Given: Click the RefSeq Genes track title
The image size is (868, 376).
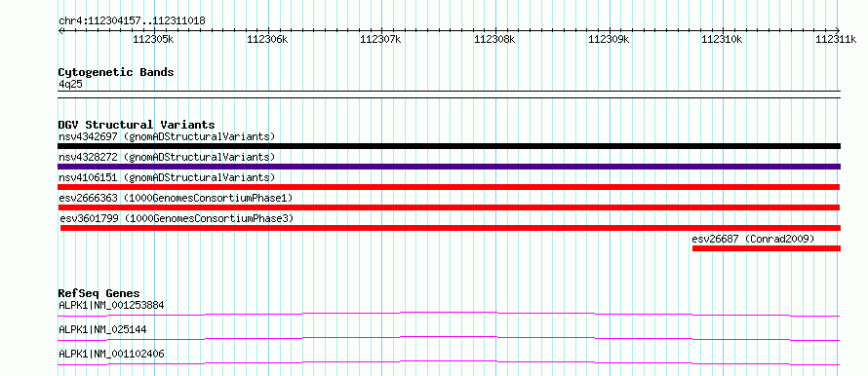Looking at the screenshot, I should (99, 293).
